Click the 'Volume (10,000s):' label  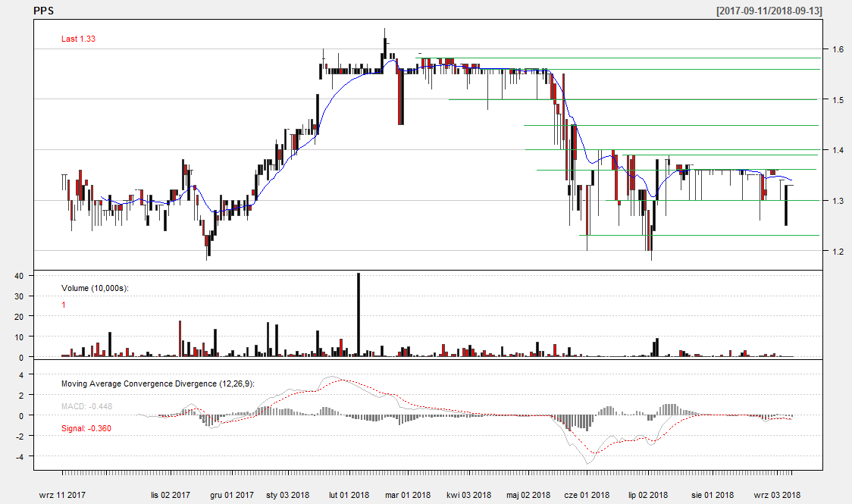click(x=95, y=288)
